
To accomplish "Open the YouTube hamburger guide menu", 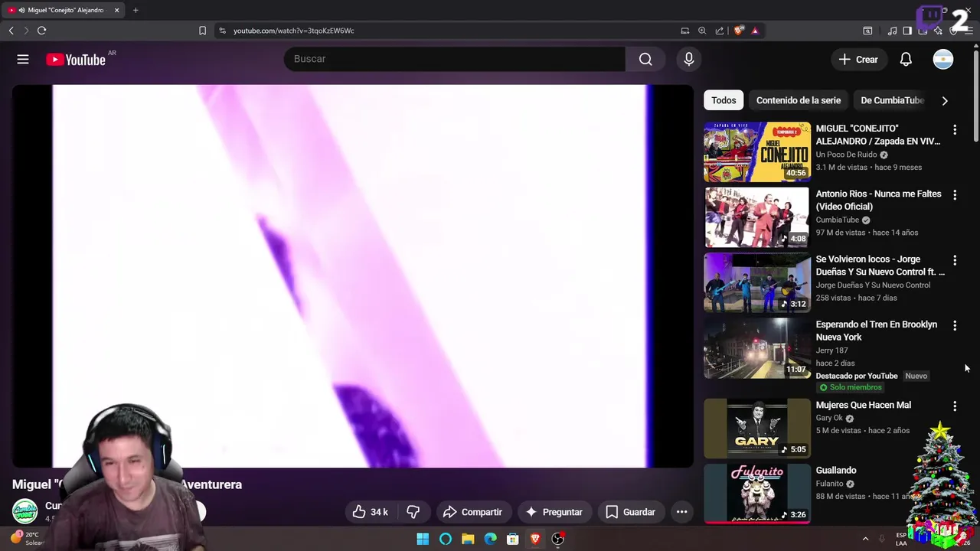I will [23, 59].
